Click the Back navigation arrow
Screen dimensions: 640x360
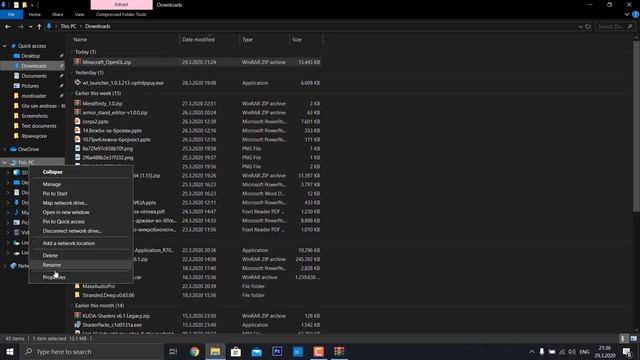(8, 27)
